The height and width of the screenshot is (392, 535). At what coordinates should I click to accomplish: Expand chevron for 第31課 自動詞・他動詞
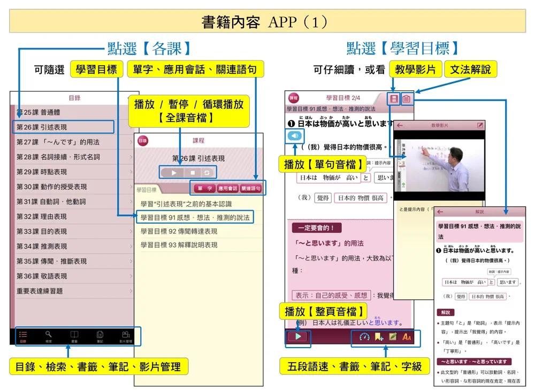(x=131, y=202)
